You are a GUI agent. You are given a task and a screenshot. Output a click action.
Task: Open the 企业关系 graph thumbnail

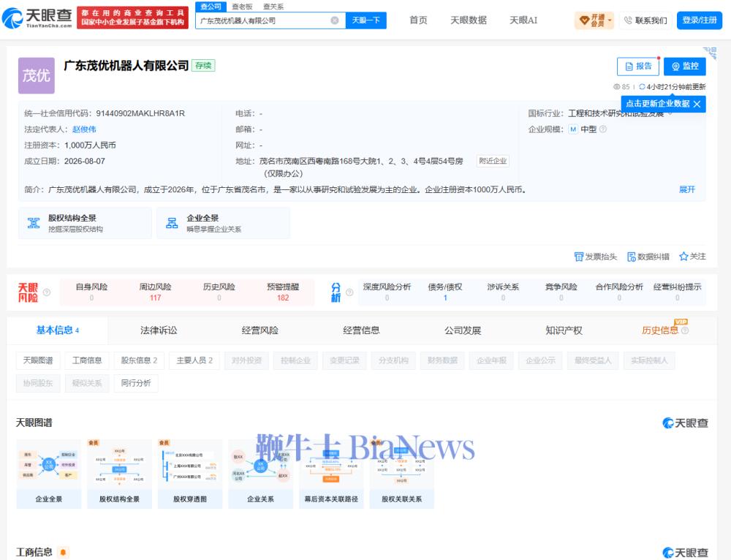[261, 473]
